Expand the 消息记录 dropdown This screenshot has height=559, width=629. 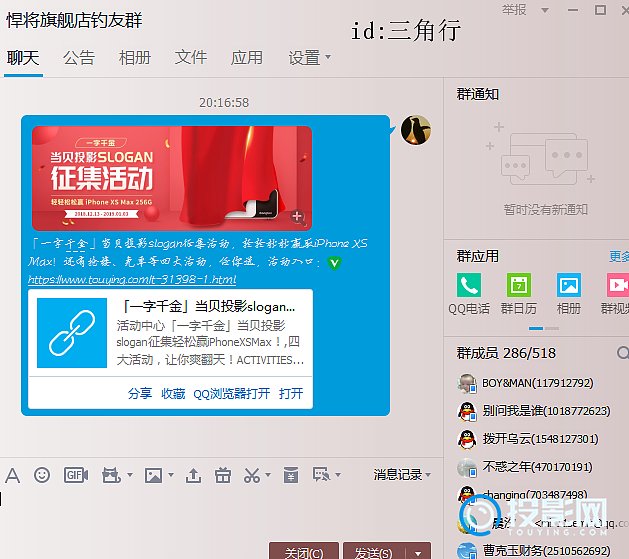pyautogui.click(x=403, y=475)
